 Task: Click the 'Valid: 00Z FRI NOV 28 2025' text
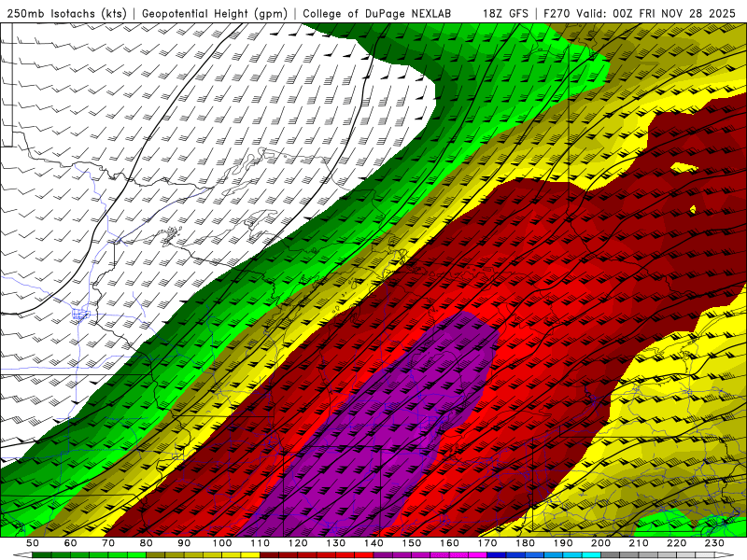(656, 14)
